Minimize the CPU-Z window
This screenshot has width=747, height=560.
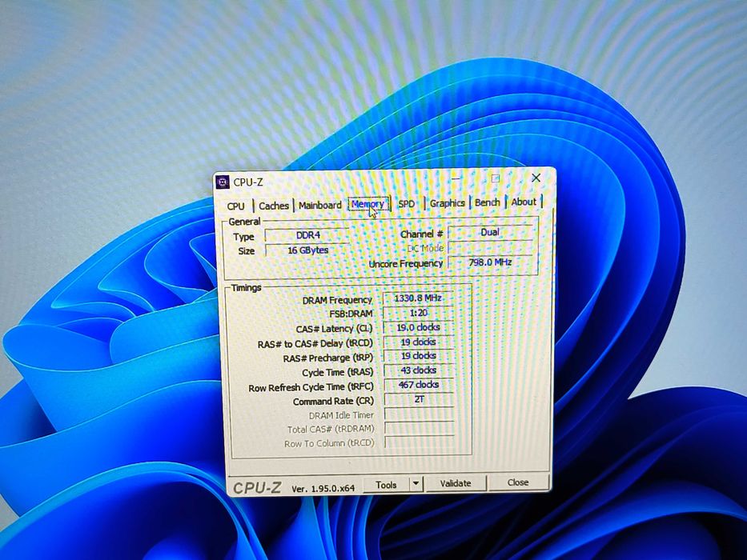click(456, 179)
